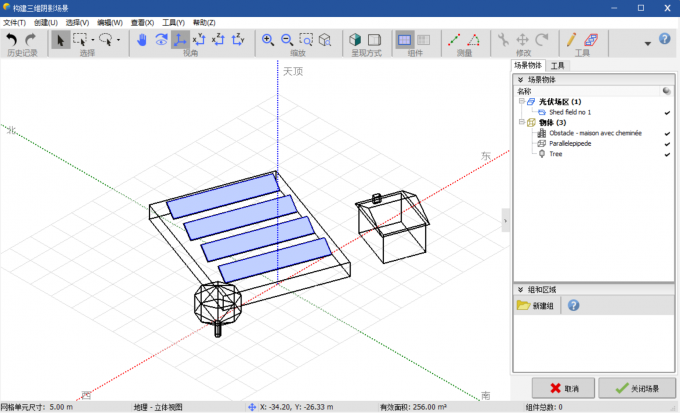The image size is (680, 413).
Task: Select the zoom to region tool
Action: tap(306, 40)
